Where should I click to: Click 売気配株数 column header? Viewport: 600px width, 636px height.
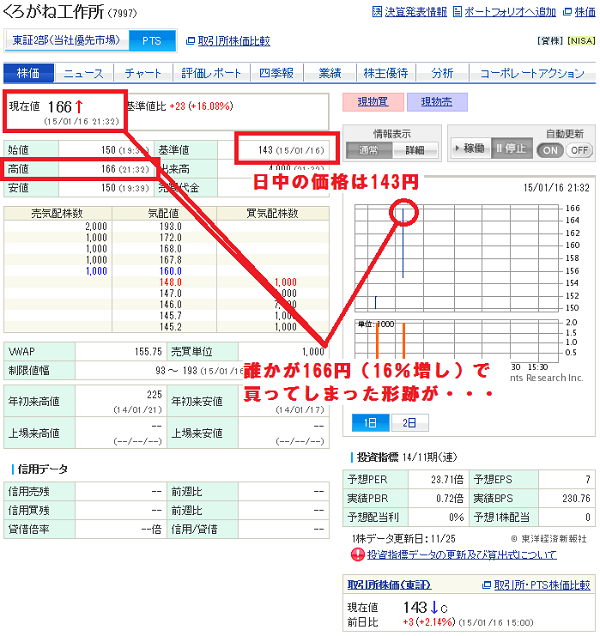point(57,213)
